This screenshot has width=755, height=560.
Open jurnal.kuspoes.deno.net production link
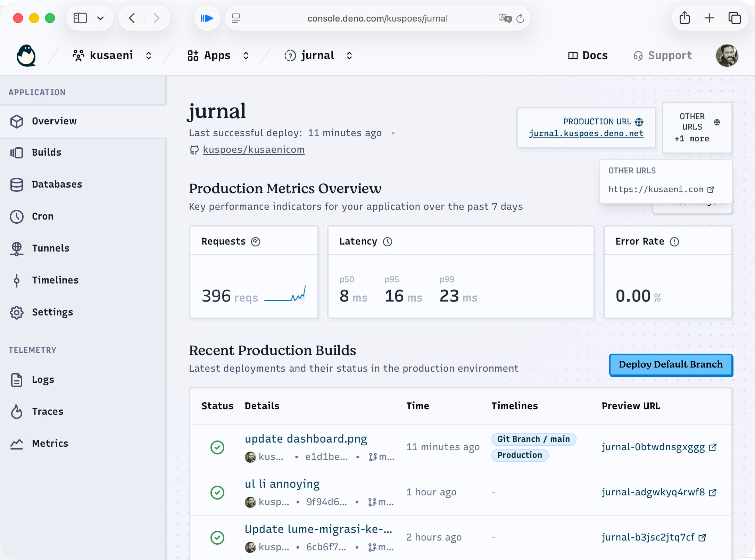[586, 133]
